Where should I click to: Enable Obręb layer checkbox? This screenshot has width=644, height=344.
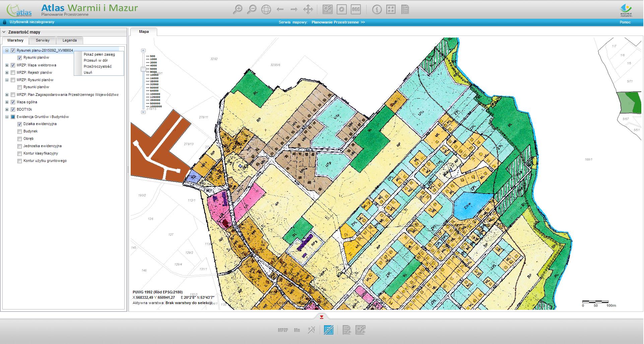[x=20, y=139]
